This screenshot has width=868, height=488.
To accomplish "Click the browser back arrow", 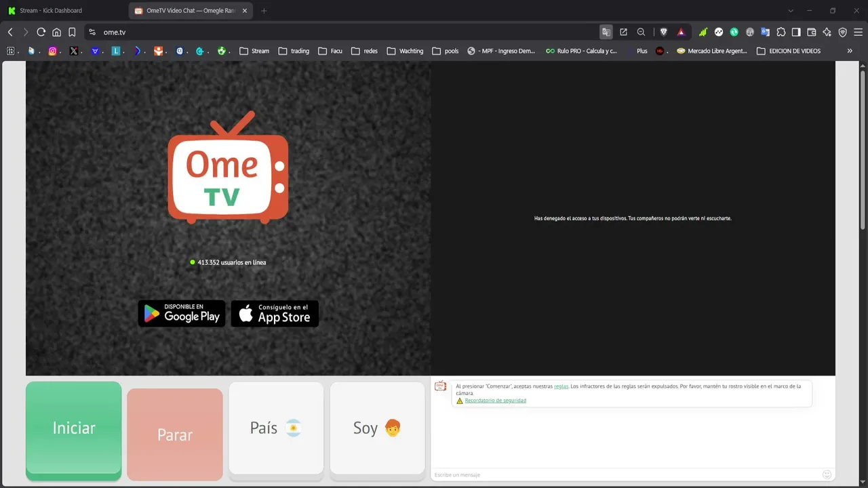I will click(x=10, y=32).
